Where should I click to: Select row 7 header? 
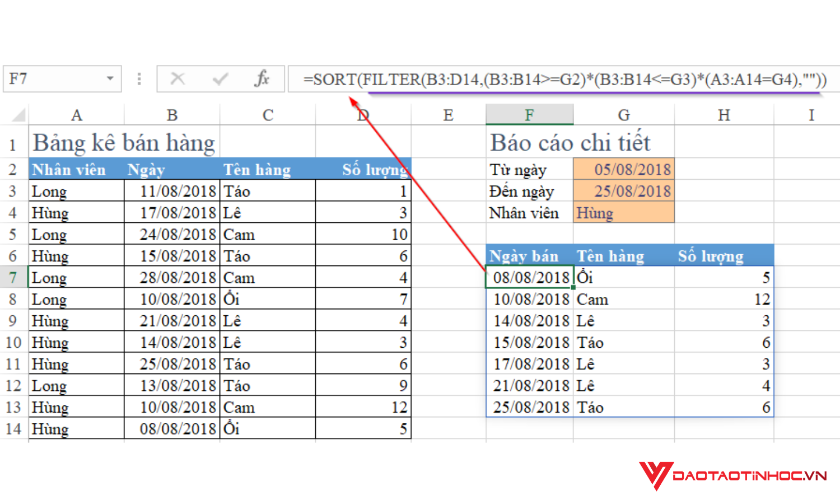pos(13,277)
